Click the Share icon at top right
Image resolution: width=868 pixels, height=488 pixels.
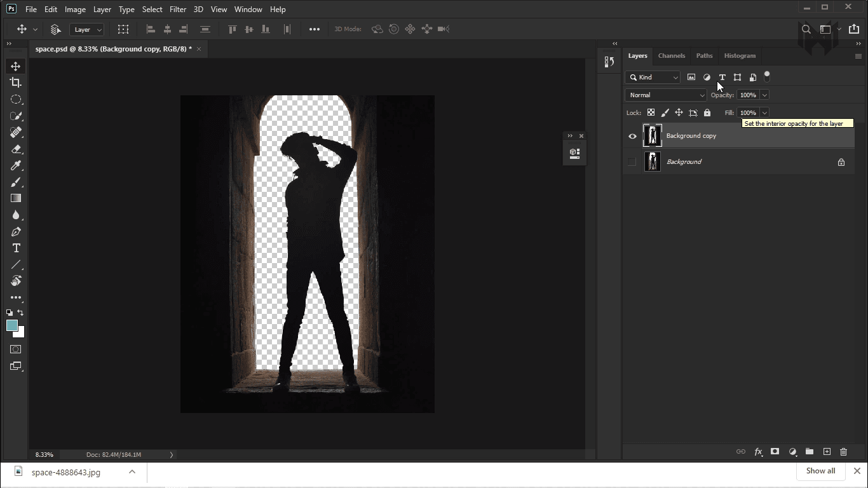click(853, 29)
